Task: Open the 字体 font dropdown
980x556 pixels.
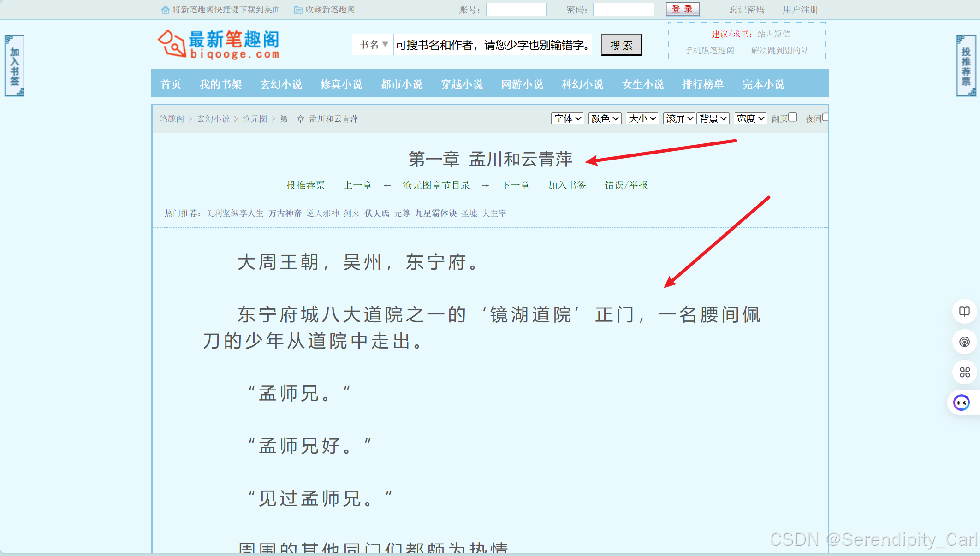Action: (567, 118)
